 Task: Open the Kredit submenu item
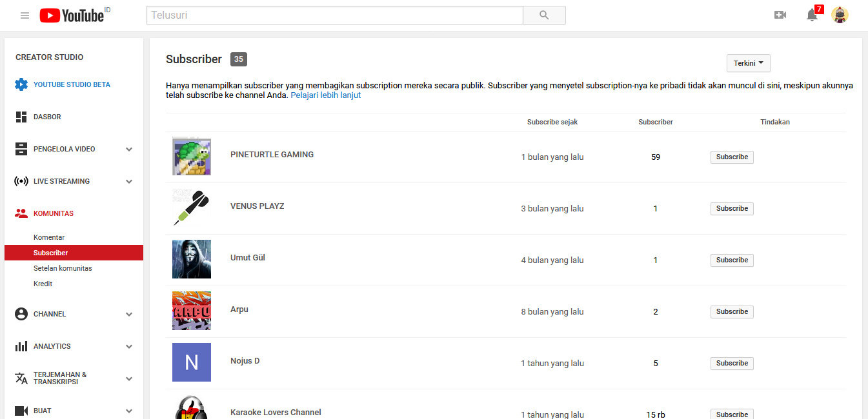point(43,284)
